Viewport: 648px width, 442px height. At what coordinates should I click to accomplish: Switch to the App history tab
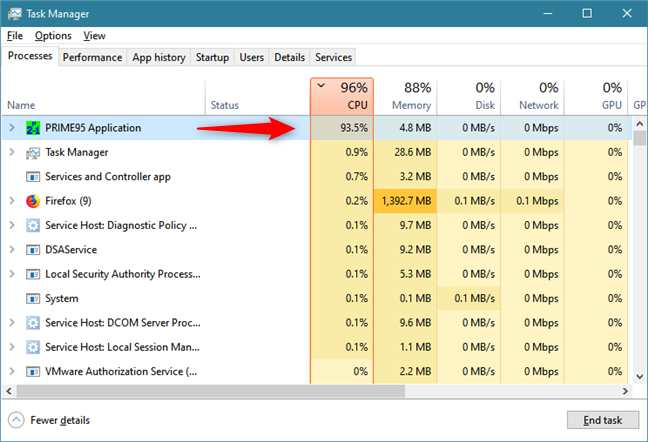pyautogui.click(x=159, y=57)
